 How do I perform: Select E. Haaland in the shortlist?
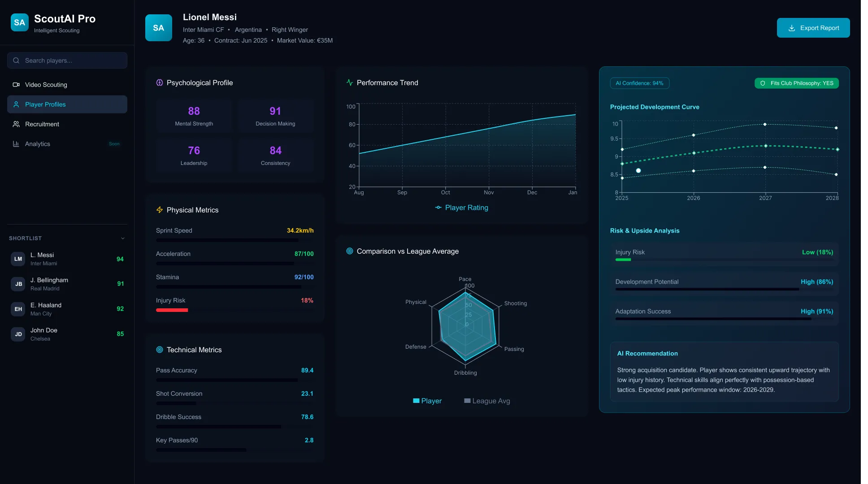click(x=67, y=309)
